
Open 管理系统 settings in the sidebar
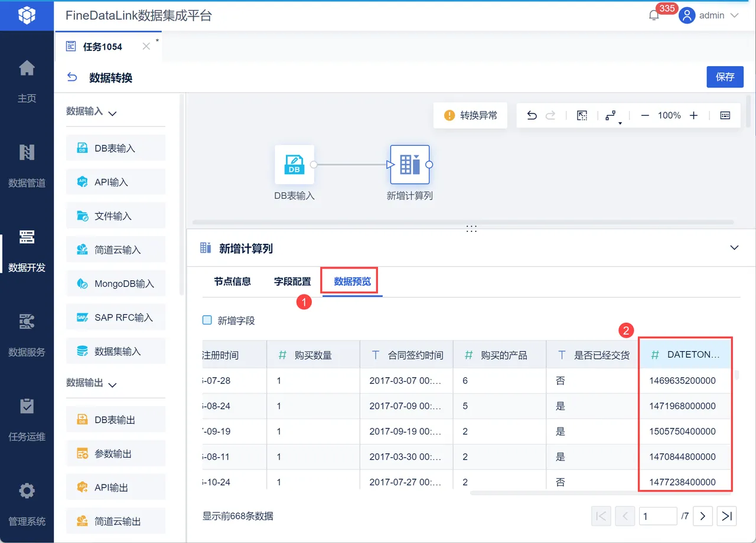[27, 503]
